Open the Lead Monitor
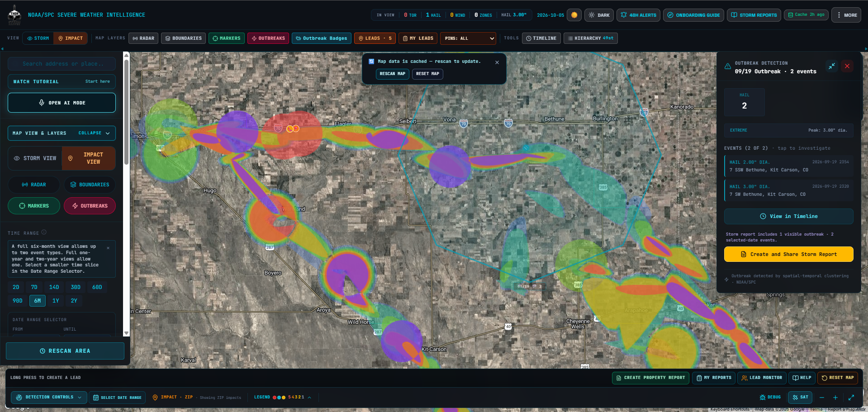The height and width of the screenshot is (412, 868). [x=761, y=378]
